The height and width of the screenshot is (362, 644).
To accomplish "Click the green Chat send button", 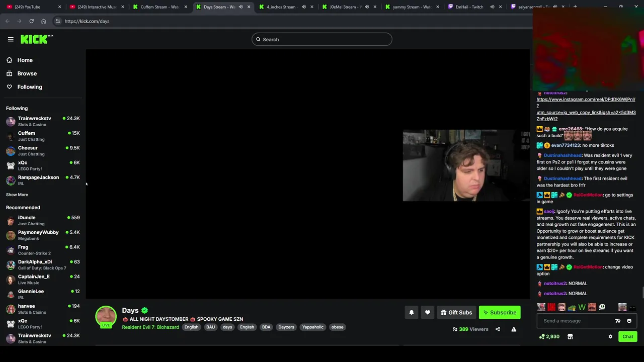I will pos(627,336).
